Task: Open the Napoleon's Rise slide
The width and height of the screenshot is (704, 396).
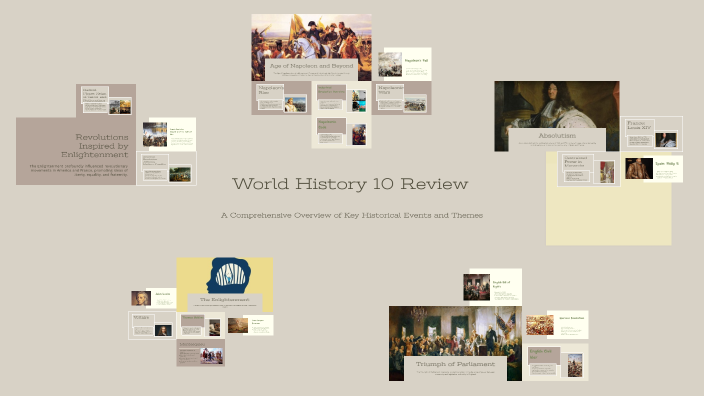Action: [x=282, y=98]
